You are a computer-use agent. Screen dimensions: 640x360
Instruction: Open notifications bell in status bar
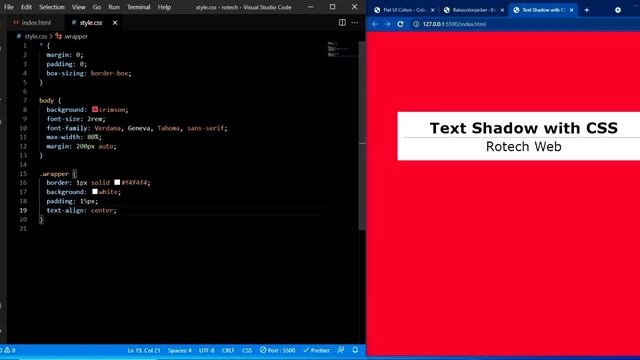(355, 350)
